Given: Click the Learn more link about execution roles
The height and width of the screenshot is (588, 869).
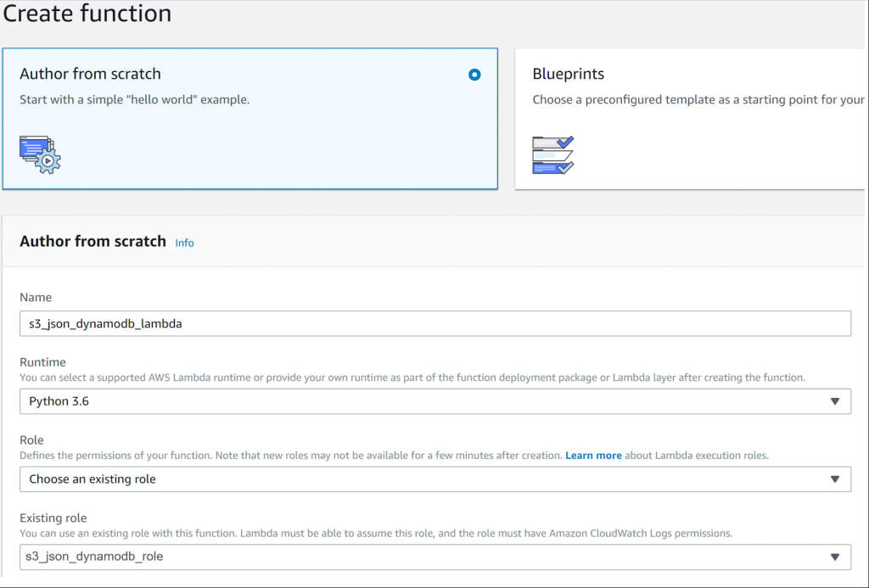Looking at the screenshot, I should pos(593,456).
